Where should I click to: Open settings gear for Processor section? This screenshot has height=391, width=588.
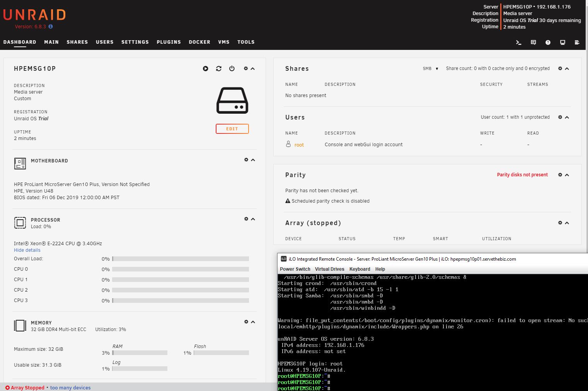[x=246, y=219]
